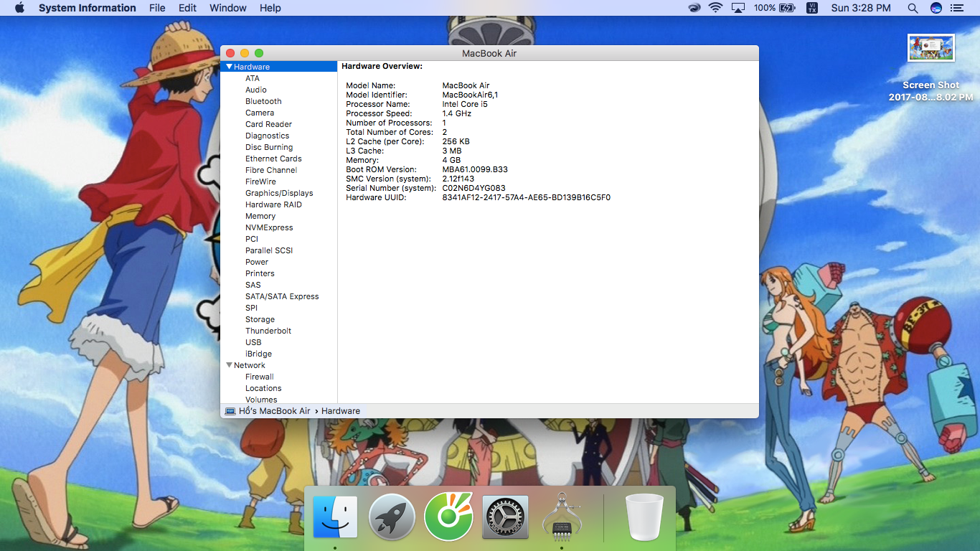Click System Information chip icon in Dock

[x=562, y=517]
